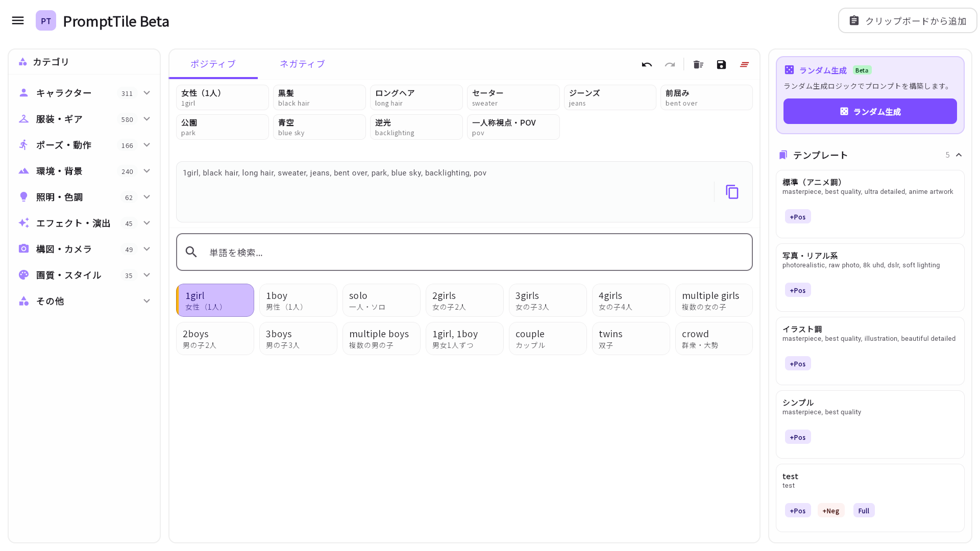Image resolution: width=980 pixels, height=551 pixels.
Task: Add +Pos for シンプル template
Action: point(798,437)
